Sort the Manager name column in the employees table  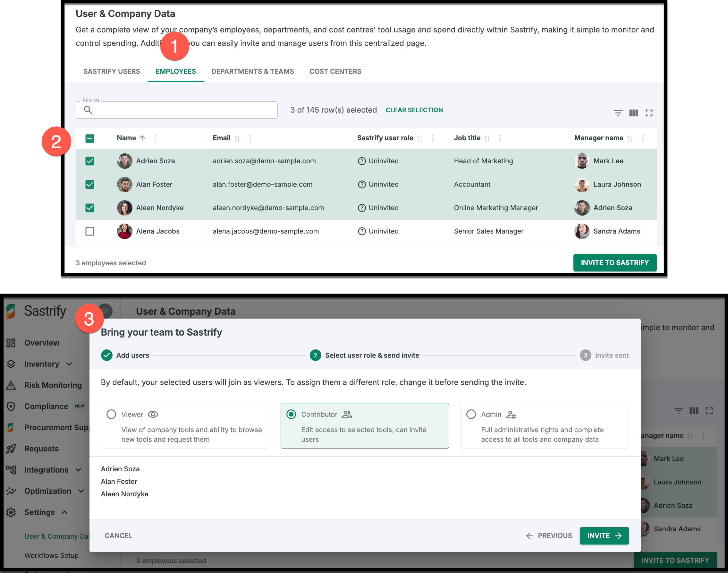click(630, 138)
